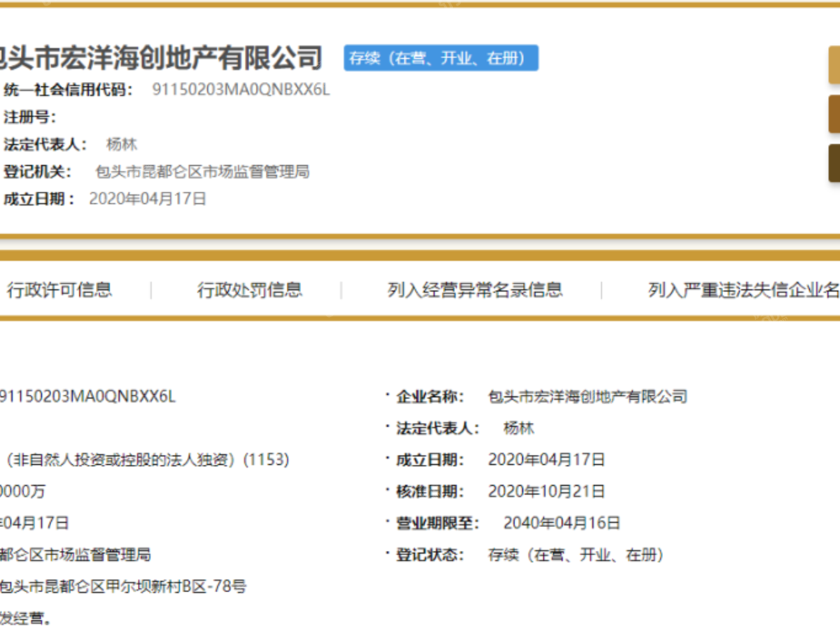The image size is (840, 630).
Task: Click the 登记状态 field label
Action: 430,555
